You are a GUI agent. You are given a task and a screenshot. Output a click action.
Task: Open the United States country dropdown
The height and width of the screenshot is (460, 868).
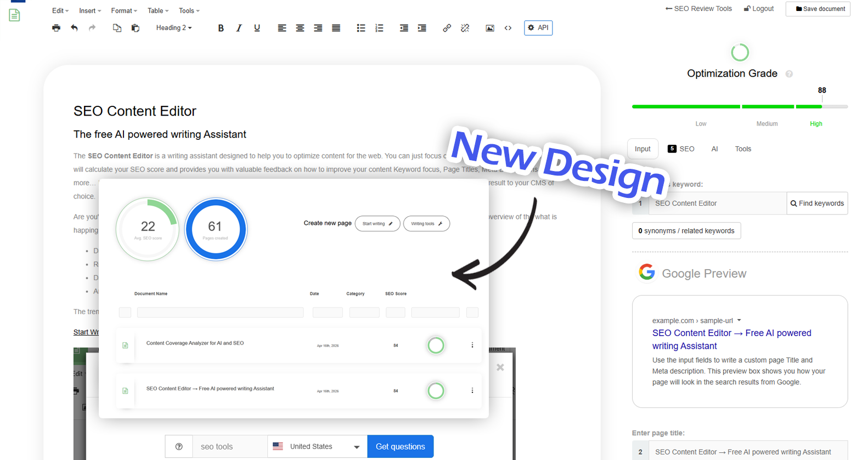click(x=317, y=446)
